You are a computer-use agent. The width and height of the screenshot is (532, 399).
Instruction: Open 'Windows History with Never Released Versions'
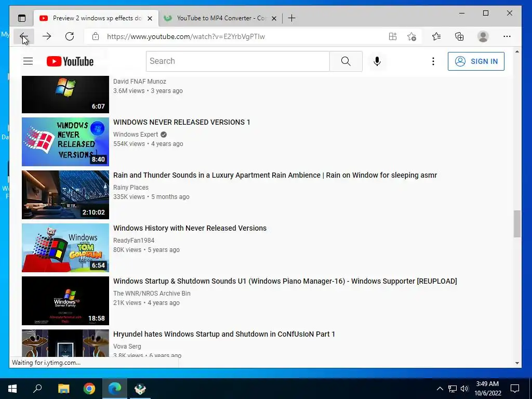tap(190, 228)
